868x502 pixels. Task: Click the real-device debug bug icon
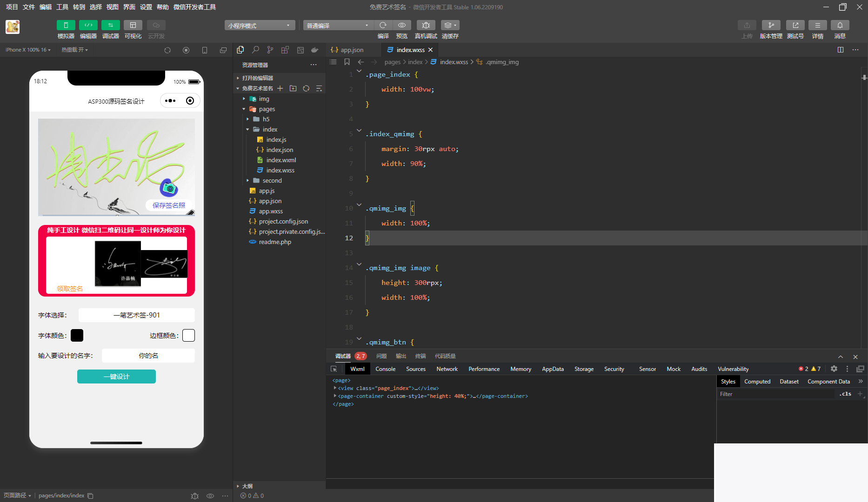pos(426,25)
